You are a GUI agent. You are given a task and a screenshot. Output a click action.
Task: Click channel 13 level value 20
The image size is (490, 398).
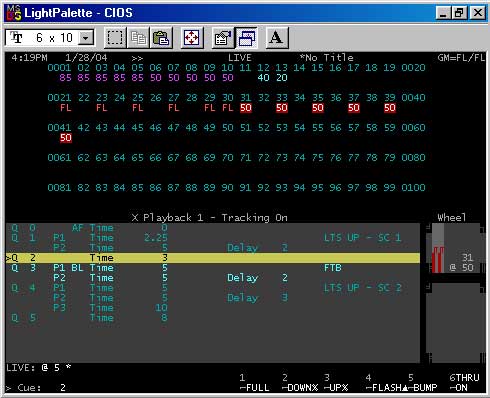coord(282,78)
